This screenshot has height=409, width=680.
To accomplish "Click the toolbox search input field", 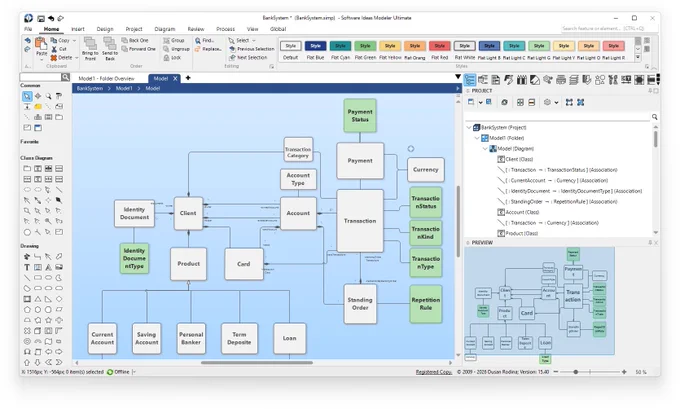I will [x=40, y=77].
